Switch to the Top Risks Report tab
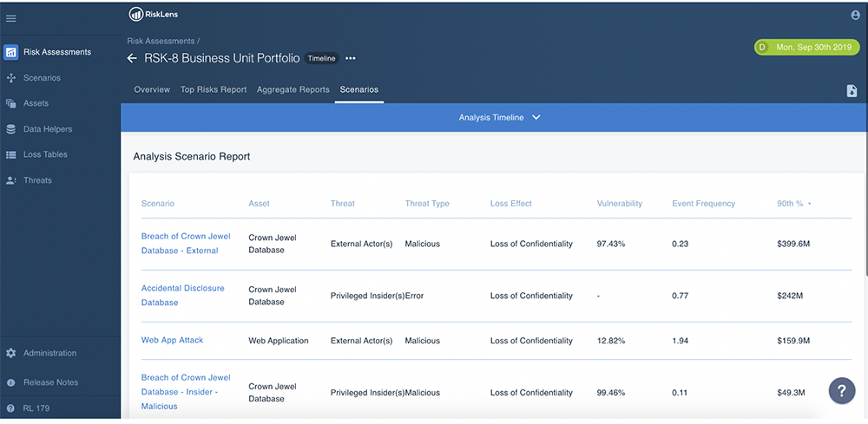868x424 pixels. 214,89
